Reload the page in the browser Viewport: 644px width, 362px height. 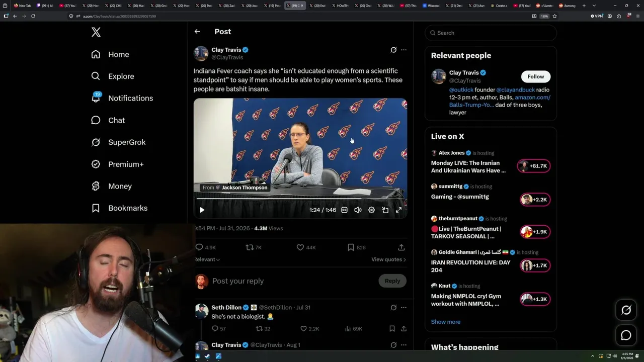pyautogui.click(x=33, y=16)
